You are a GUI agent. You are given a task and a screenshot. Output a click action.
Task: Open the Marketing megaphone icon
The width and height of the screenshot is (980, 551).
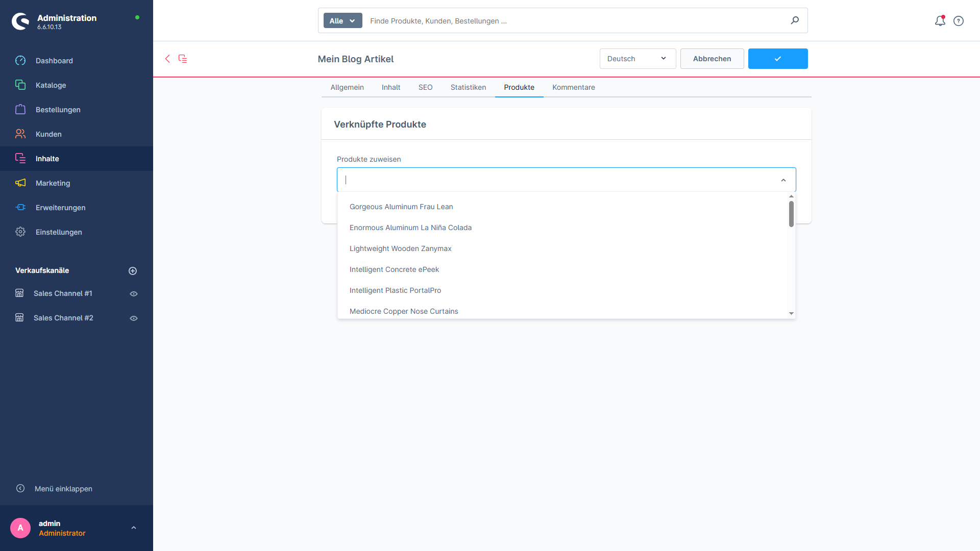click(20, 183)
